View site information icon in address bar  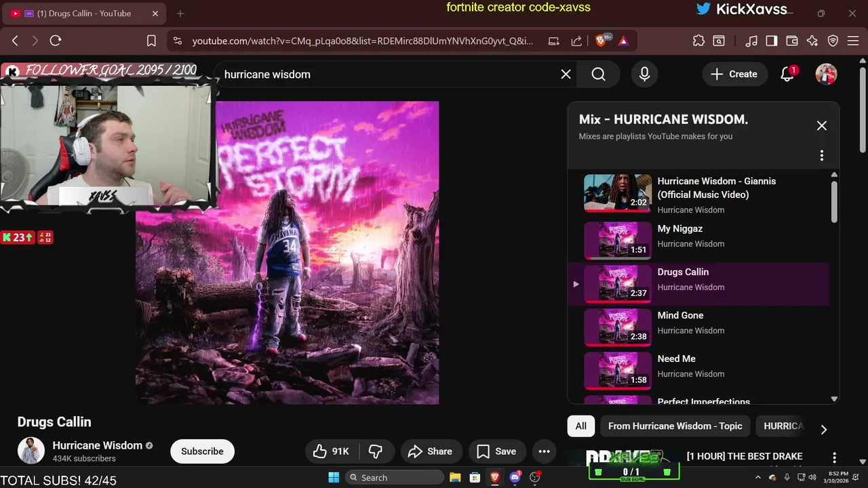coord(178,41)
